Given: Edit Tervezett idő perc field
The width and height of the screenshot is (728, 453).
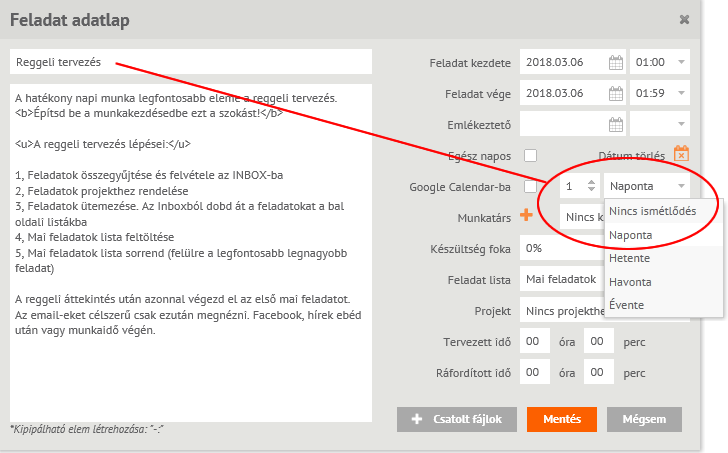Looking at the screenshot, I should (599, 341).
